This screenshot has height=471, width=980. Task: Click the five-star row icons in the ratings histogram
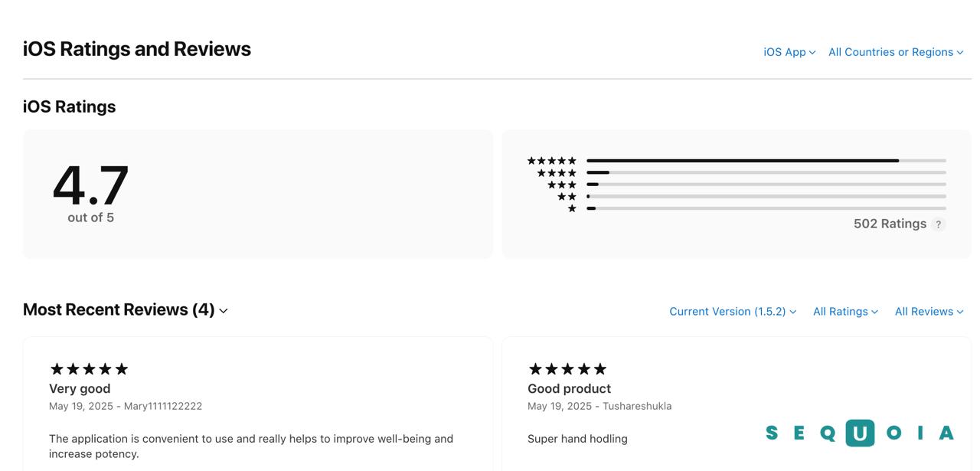coord(551,161)
